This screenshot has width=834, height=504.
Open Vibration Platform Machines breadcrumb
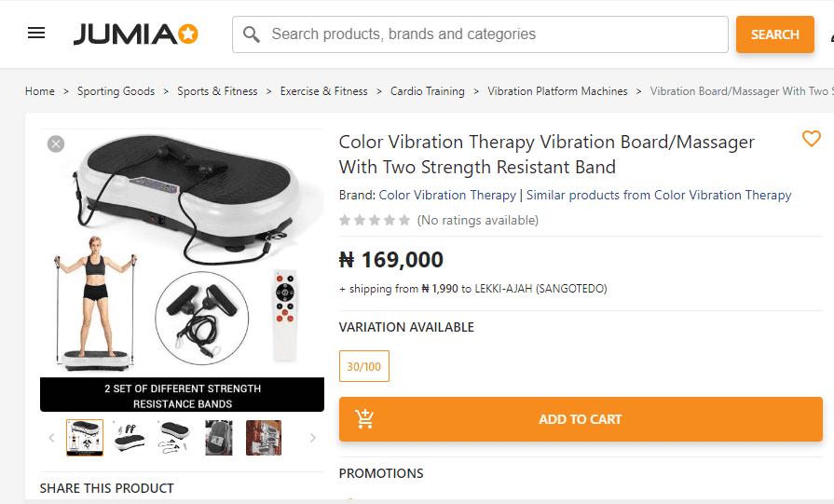[557, 91]
